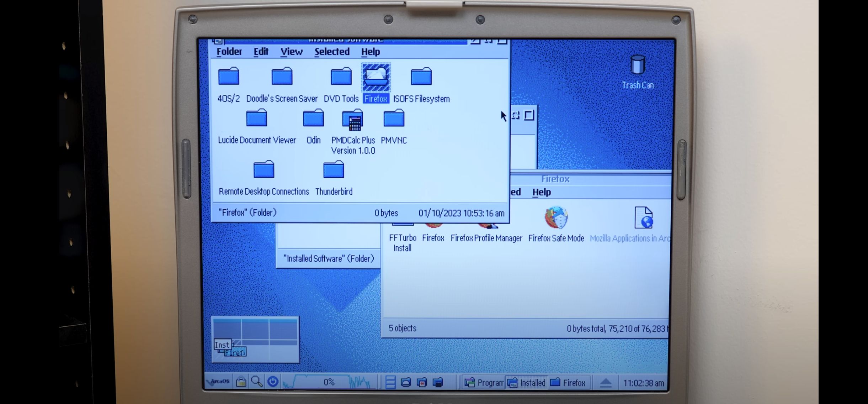Expand the taskbar tray up arrow
868x404 pixels.
tap(606, 383)
